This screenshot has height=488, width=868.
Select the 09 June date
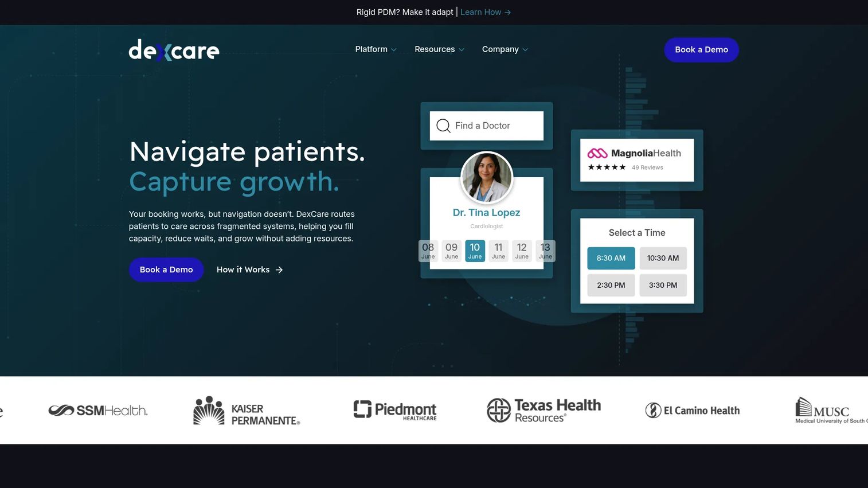tap(451, 251)
